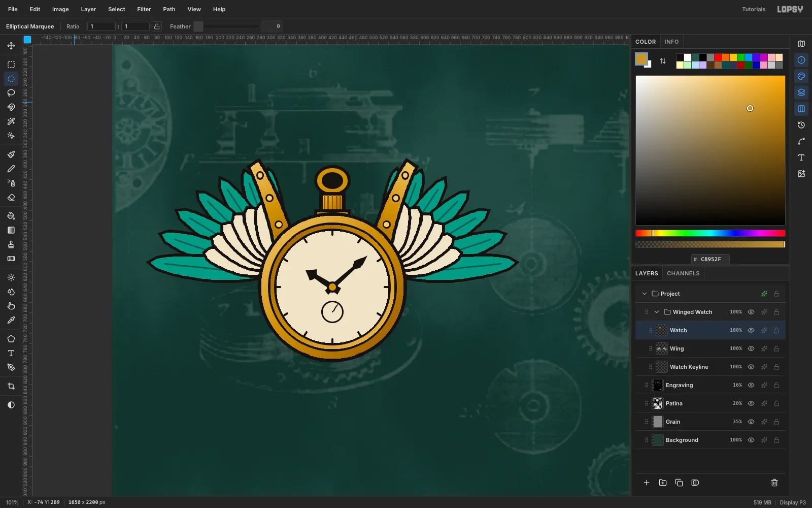Switch to the Info tab

click(x=671, y=42)
